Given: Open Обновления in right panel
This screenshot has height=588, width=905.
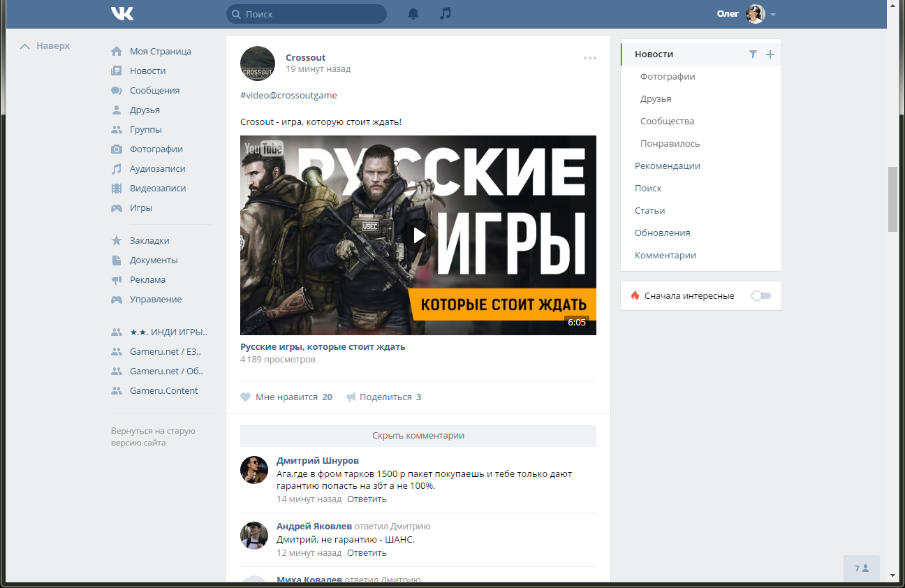Looking at the screenshot, I should click(x=662, y=233).
